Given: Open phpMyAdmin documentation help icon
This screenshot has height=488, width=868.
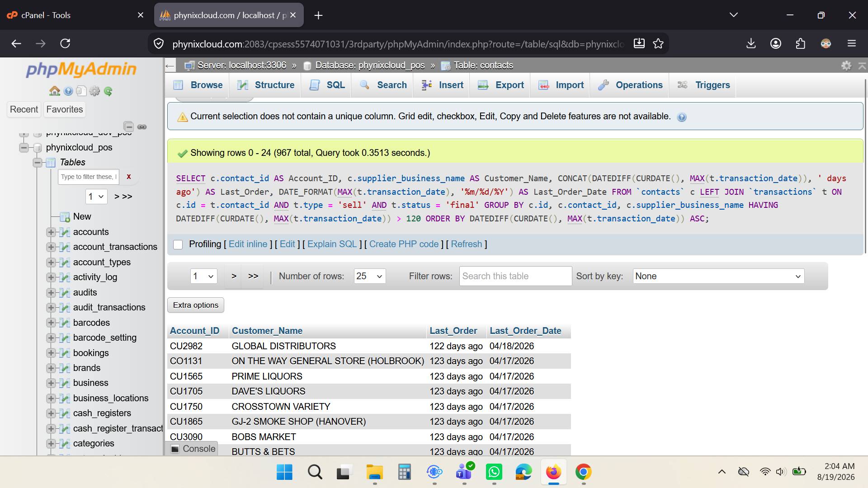Looking at the screenshot, I should point(68,91).
